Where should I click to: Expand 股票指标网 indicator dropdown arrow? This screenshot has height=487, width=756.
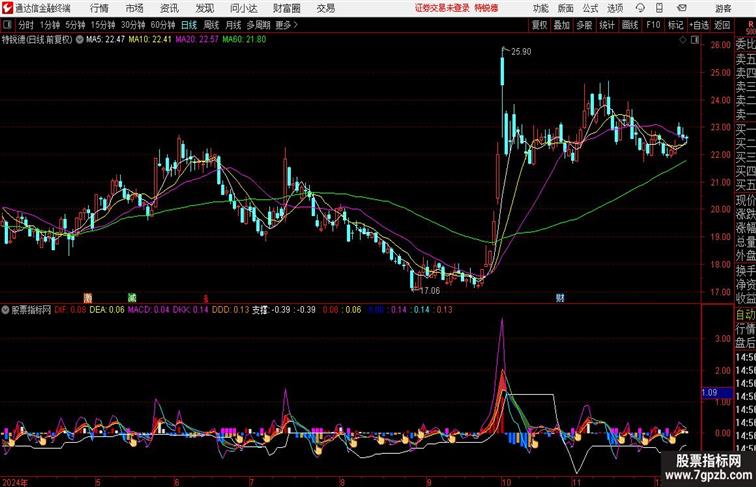coord(5,310)
